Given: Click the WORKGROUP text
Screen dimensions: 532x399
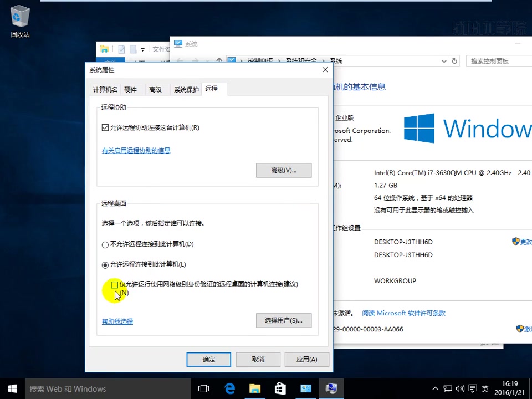Looking at the screenshot, I should pos(395,280).
